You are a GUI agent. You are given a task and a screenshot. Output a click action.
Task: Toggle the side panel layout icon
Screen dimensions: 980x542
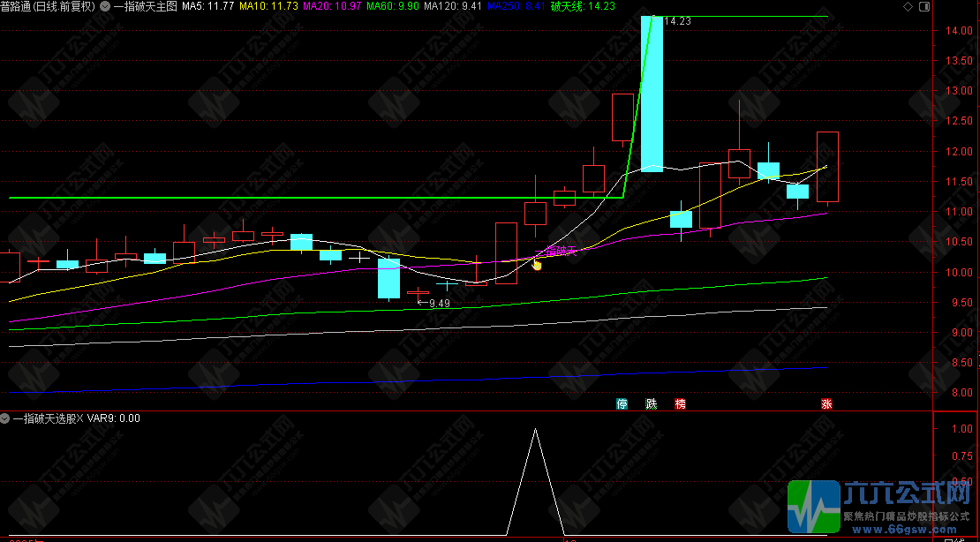coord(924,7)
